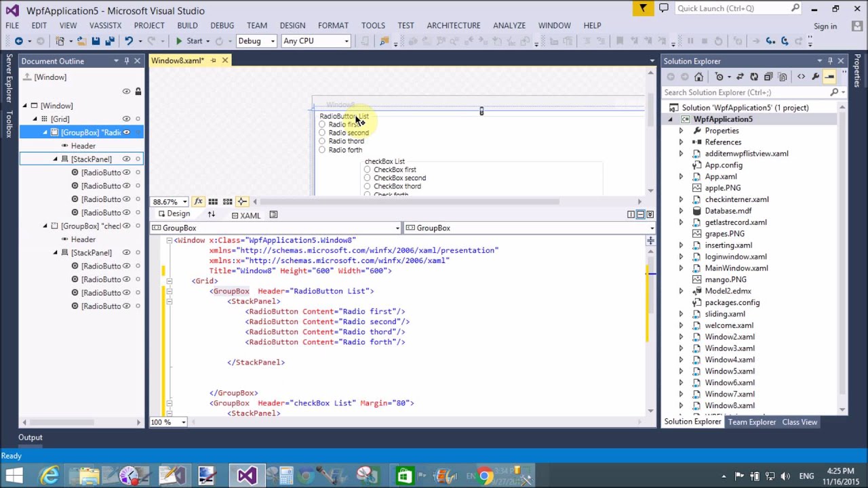The width and height of the screenshot is (868, 488).
Task: Open the designer zoom 88.67% dropdown
Action: [184, 201]
